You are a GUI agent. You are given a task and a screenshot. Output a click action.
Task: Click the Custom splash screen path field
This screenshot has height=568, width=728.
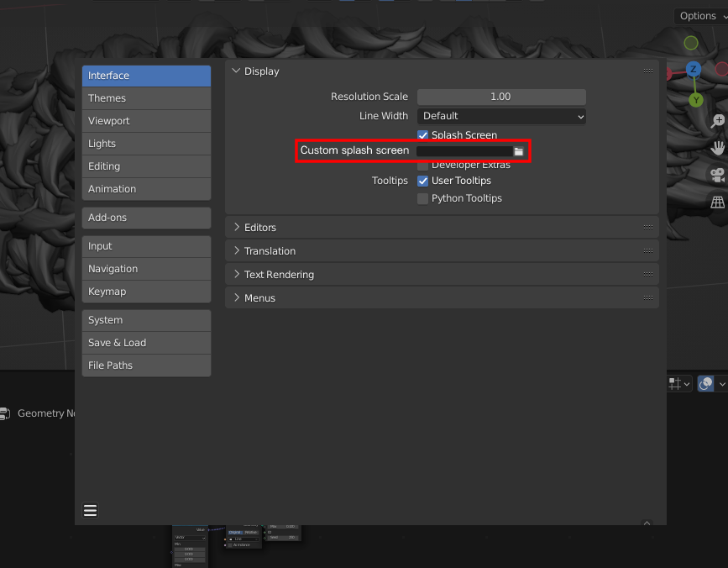point(464,151)
